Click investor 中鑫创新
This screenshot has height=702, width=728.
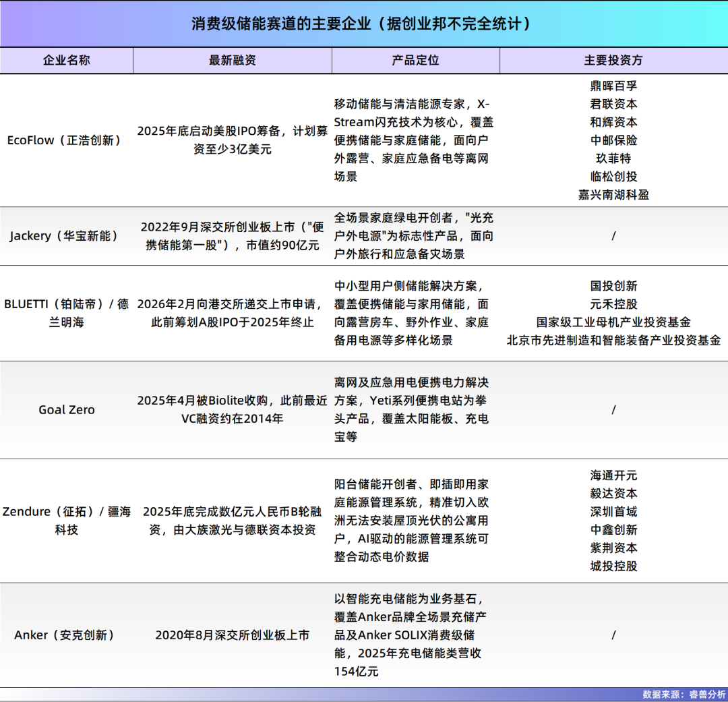click(613, 530)
